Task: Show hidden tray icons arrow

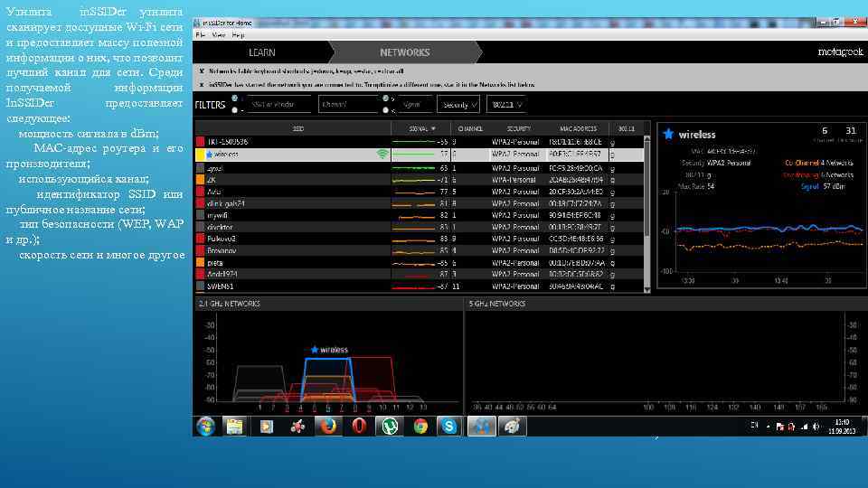Action: [768, 427]
